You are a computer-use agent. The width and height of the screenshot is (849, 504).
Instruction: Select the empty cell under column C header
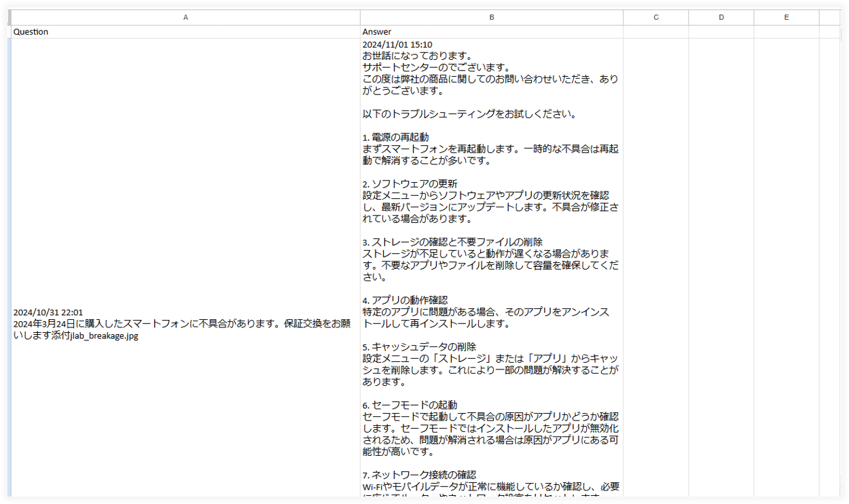coord(656,32)
